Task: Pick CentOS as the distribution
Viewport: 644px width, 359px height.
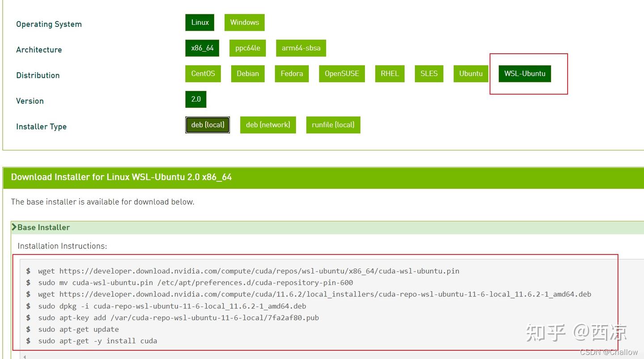Action: click(x=203, y=73)
